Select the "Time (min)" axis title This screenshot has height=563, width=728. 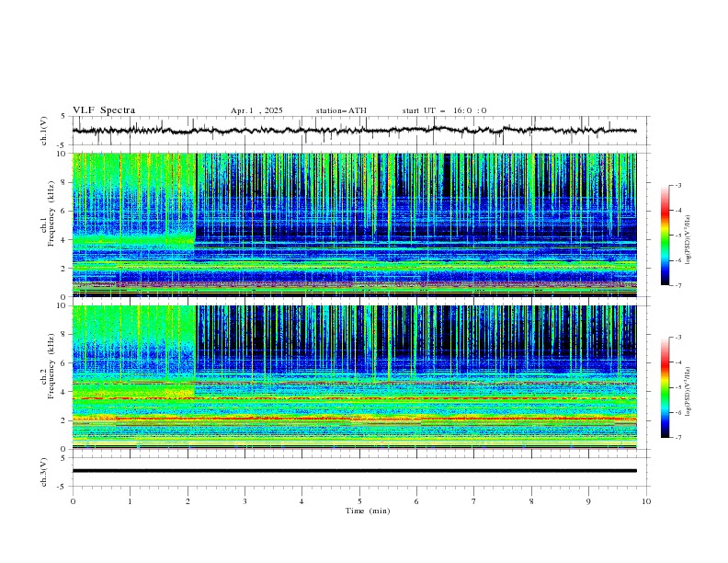tap(368, 511)
